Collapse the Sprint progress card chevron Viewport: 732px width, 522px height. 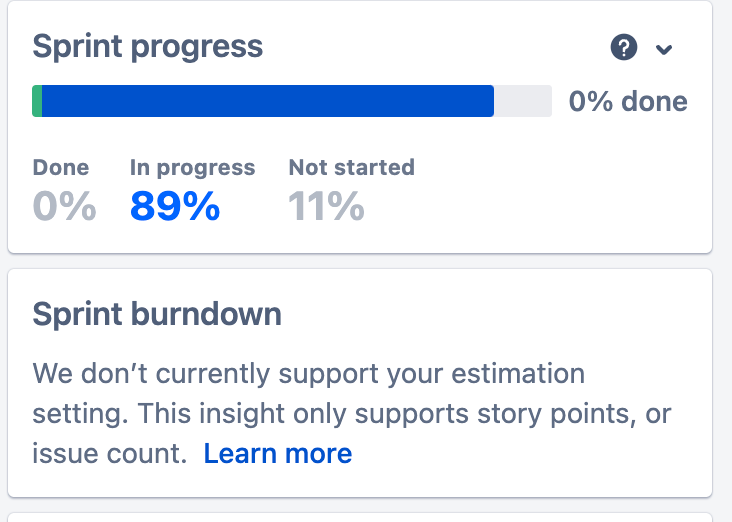(663, 49)
